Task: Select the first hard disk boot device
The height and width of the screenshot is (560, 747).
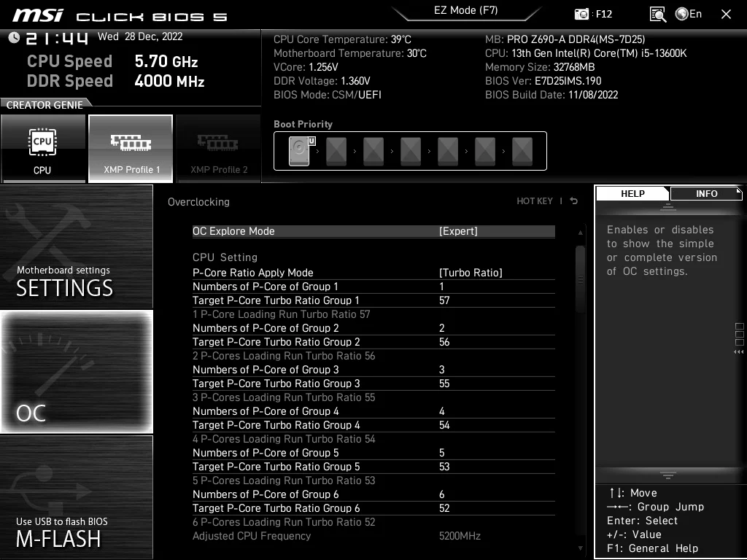Action: click(x=299, y=151)
